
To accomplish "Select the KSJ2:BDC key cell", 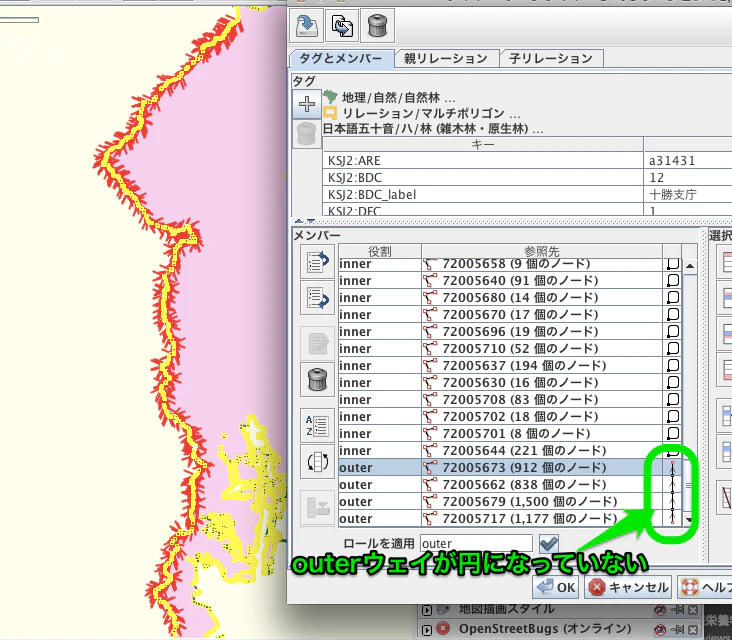I will (x=483, y=177).
